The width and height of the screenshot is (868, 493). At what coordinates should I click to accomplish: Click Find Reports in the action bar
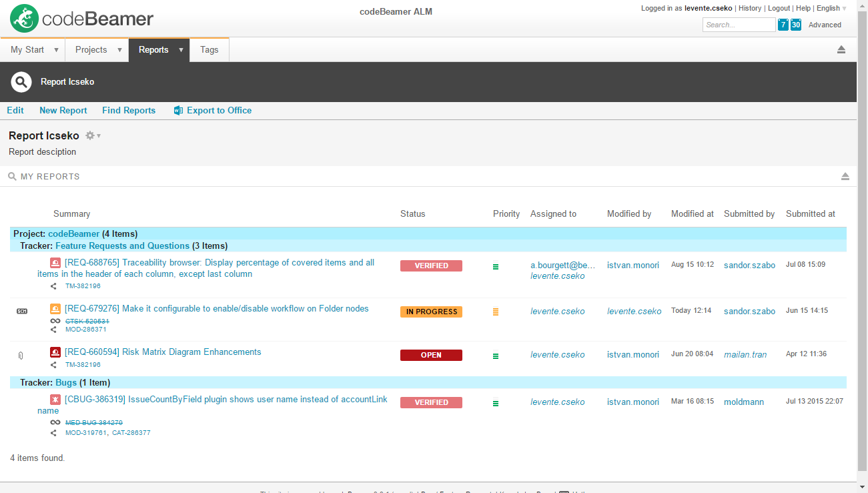pyautogui.click(x=129, y=111)
